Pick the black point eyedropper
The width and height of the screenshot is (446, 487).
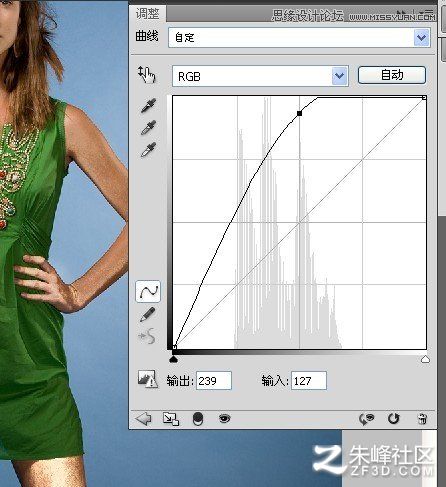(148, 105)
